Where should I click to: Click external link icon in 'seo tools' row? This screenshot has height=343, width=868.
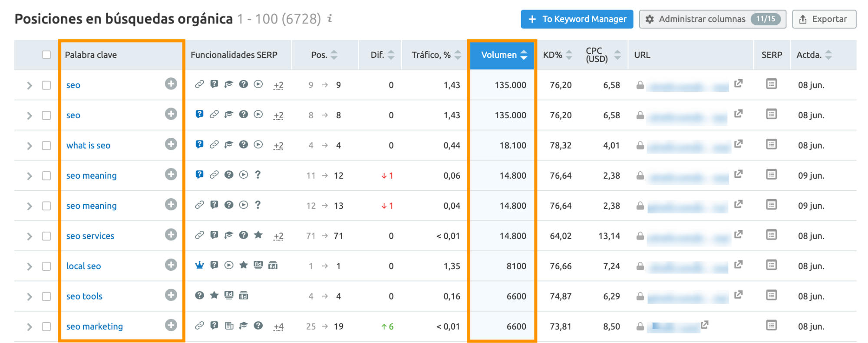click(738, 295)
